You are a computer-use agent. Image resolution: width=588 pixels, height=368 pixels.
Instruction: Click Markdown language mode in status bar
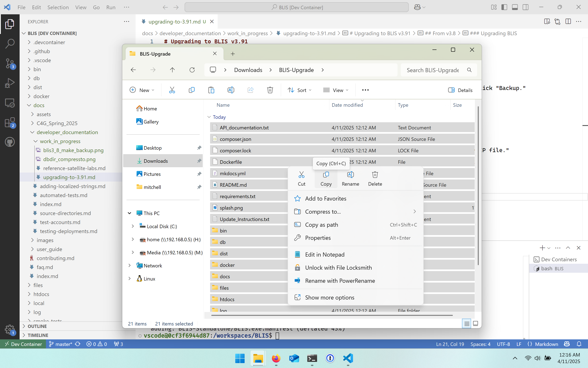(546, 344)
